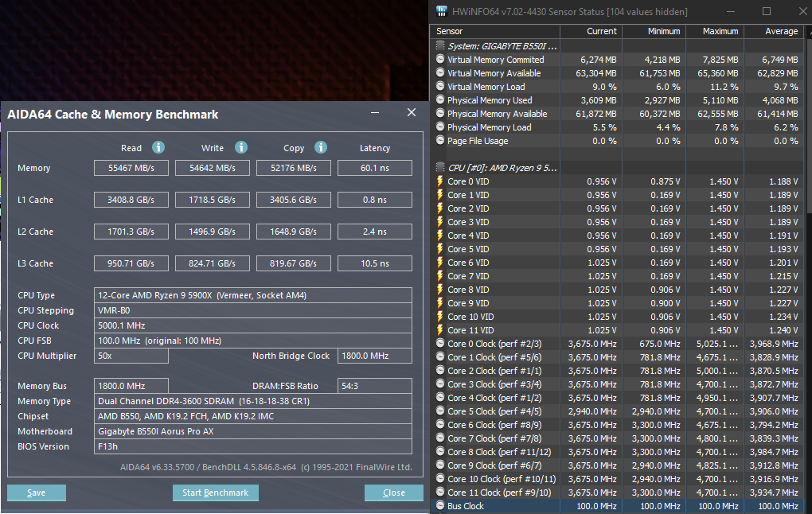
Task: Click the icon beside Core 11 Clock row
Action: tap(440, 492)
